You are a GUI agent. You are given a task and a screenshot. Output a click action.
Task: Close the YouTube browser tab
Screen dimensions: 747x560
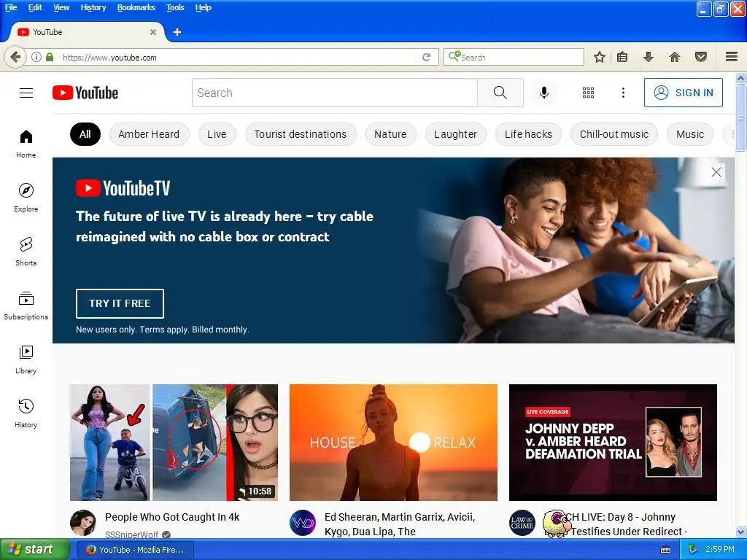click(153, 32)
